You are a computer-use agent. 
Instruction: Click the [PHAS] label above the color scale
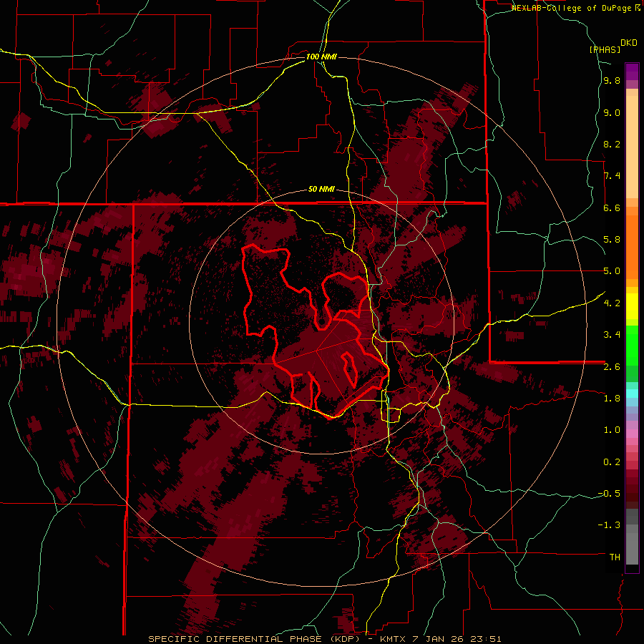click(x=605, y=50)
